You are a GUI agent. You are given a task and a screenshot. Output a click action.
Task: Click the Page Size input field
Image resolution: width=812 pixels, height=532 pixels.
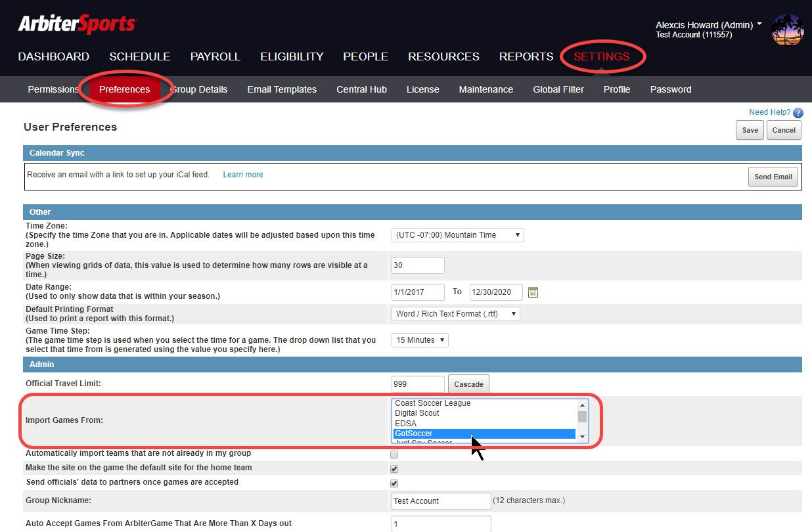coord(418,265)
